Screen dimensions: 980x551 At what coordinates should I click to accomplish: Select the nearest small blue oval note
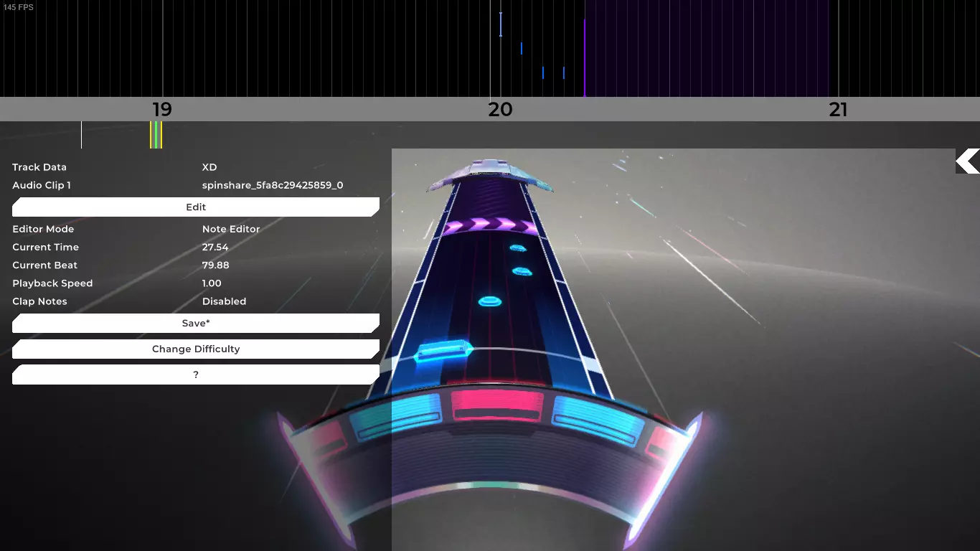[489, 301]
